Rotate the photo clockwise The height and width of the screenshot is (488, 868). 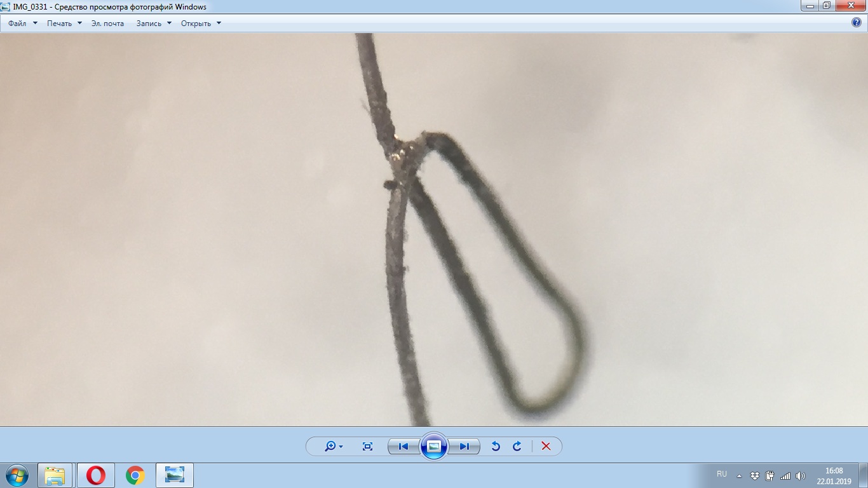(x=517, y=446)
